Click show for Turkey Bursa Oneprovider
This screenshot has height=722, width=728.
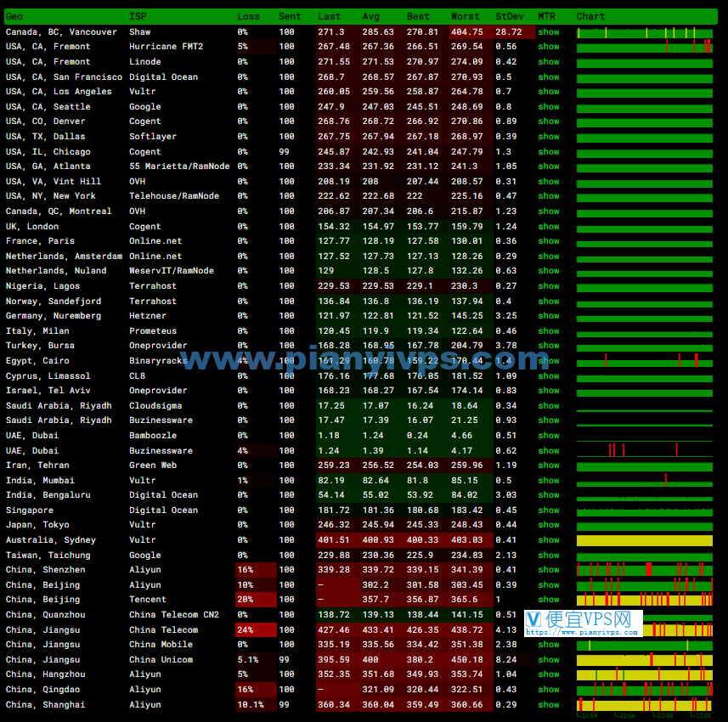point(548,346)
